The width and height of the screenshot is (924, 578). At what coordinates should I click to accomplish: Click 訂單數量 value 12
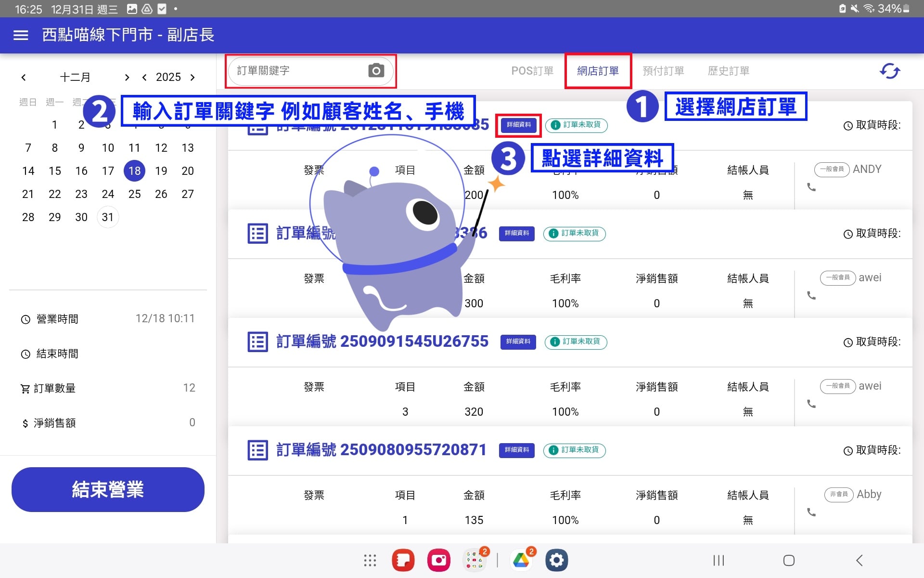[x=189, y=388]
